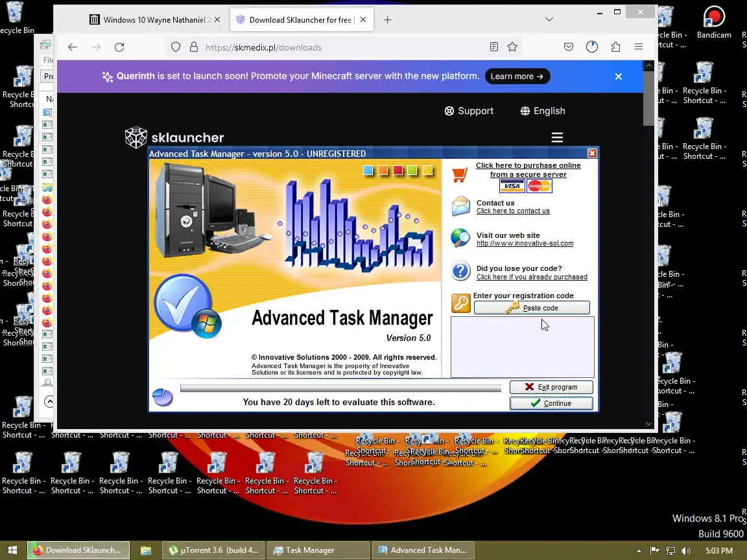Dismiss the Querinth banner
Screen dimensions: 747x560
pos(619,76)
